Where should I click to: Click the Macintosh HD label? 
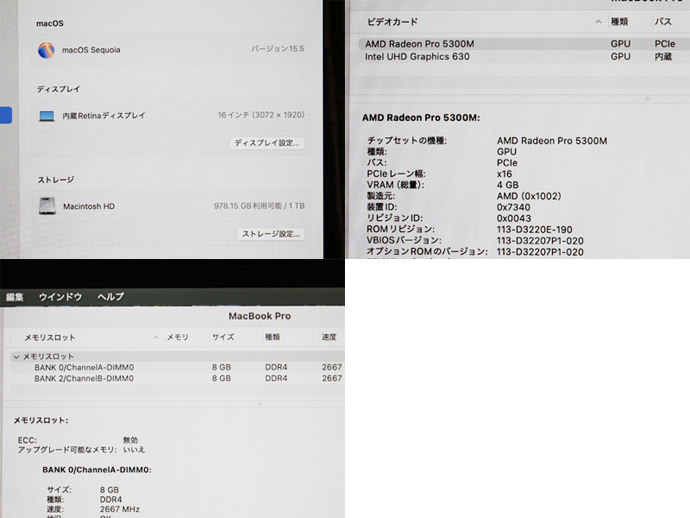pyautogui.click(x=89, y=206)
